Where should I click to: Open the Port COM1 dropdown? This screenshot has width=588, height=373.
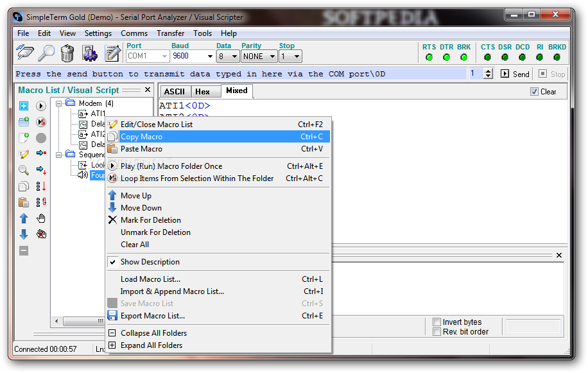point(164,56)
